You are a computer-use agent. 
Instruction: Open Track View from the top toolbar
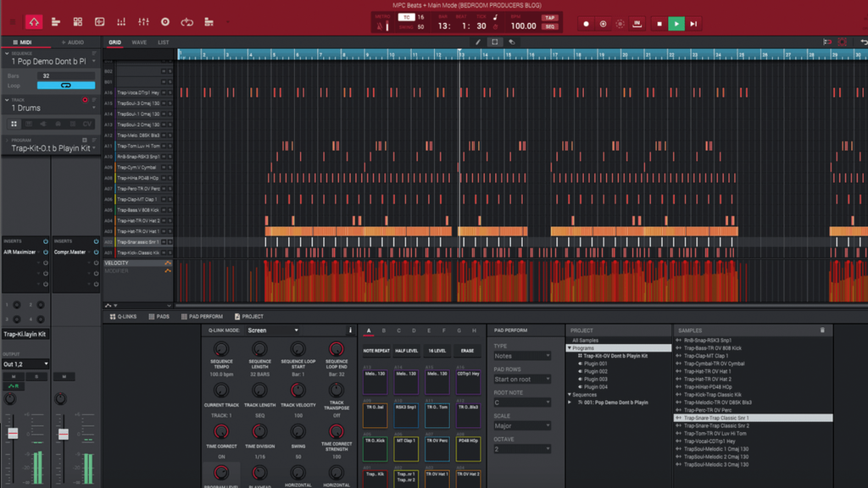(x=55, y=21)
